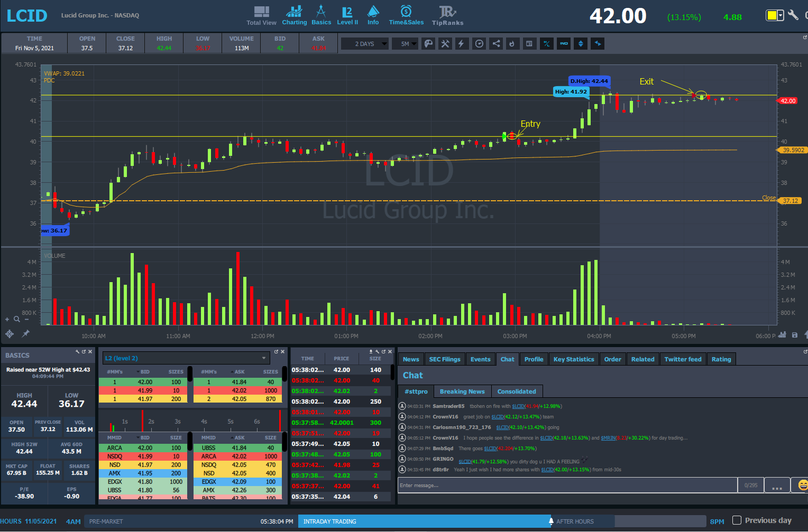The width and height of the screenshot is (808, 532).
Task: Select the Breaking News chat tab
Action: tap(462, 391)
